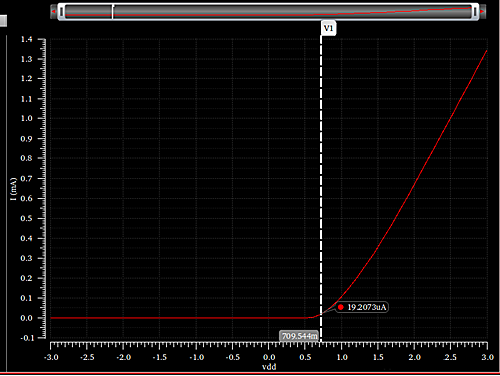Screen dimensions: 500x376
Task: Select the 709.544m x-value marker label
Action: (299, 336)
